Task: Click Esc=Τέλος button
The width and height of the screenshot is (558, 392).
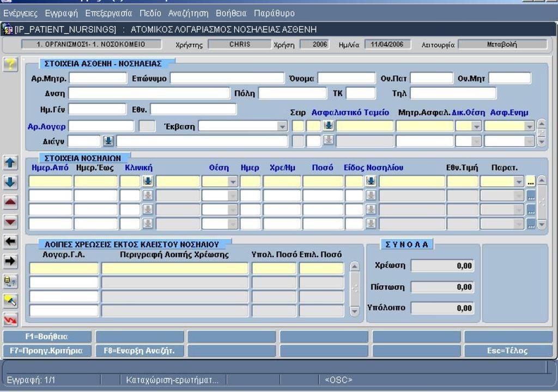Action: tap(508, 351)
